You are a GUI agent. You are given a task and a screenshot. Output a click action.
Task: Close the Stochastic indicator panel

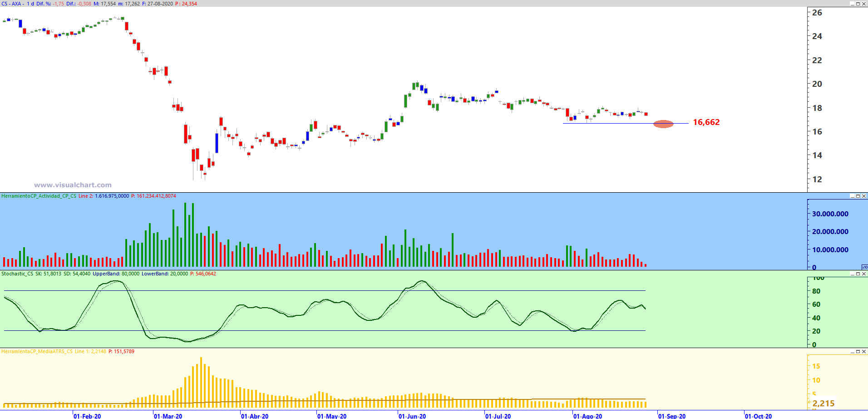(x=864, y=274)
